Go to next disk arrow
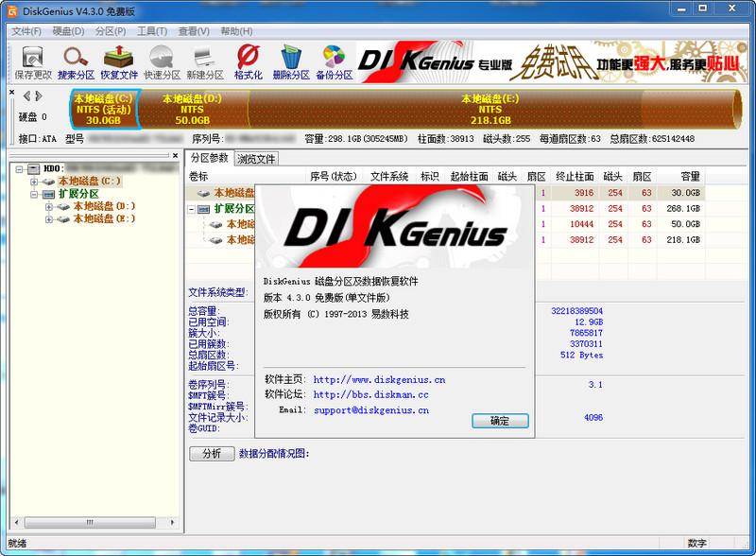 click(x=38, y=96)
